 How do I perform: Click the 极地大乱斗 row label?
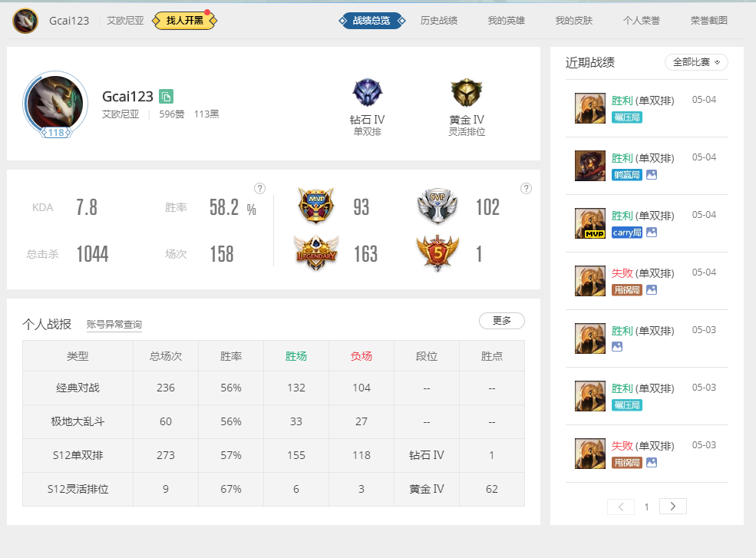click(78, 421)
